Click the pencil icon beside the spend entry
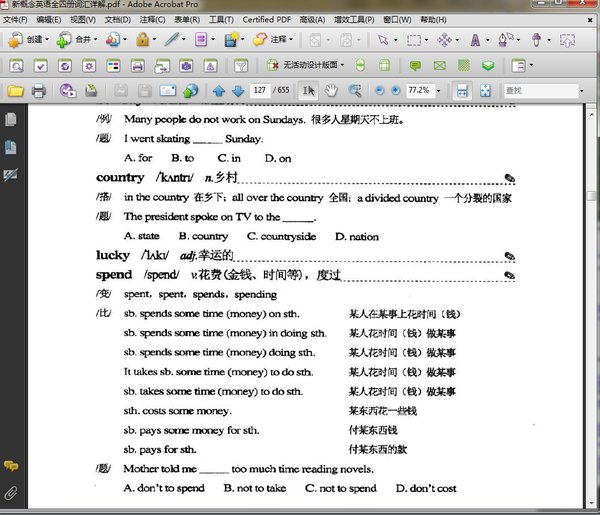This screenshot has width=600, height=515. pyautogui.click(x=509, y=275)
